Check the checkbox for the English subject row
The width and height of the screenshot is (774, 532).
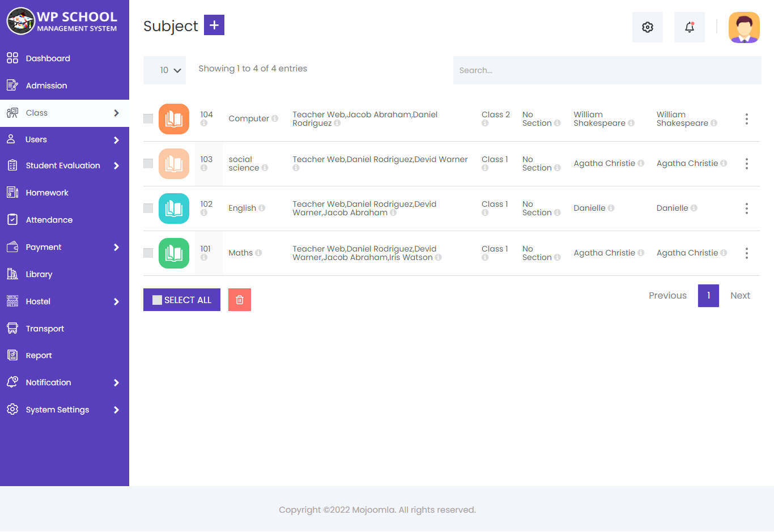click(148, 208)
